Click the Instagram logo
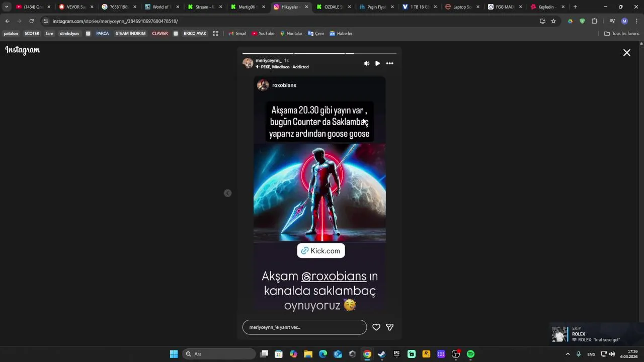 pyautogui.click(x=23, y=50)
